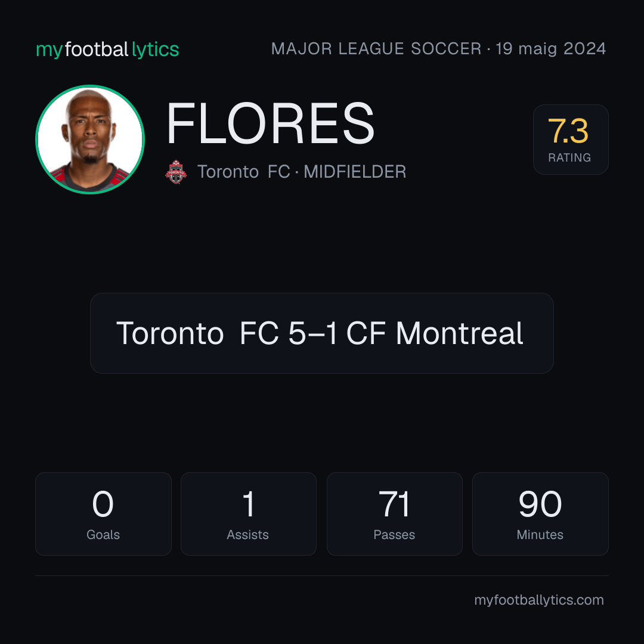Select the Minutes stat card showing 90
Viewport: 644px width, 644px height.
click(540, 514)
